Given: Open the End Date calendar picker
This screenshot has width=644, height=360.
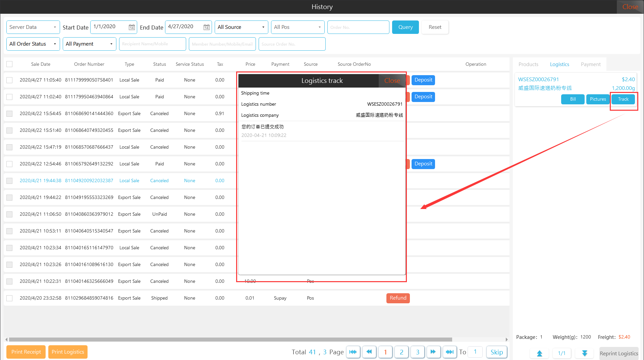Looking at the screenshot, I should click(207, 27).
